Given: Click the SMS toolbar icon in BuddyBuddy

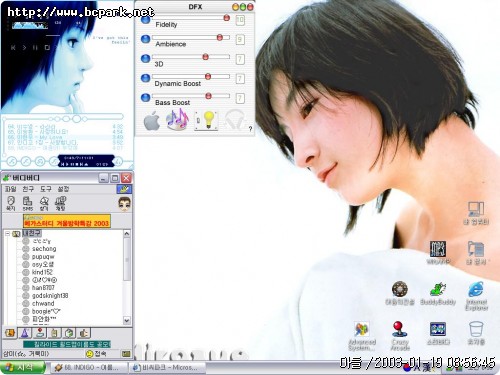Looking at the screenshot, I should [28, 203].
